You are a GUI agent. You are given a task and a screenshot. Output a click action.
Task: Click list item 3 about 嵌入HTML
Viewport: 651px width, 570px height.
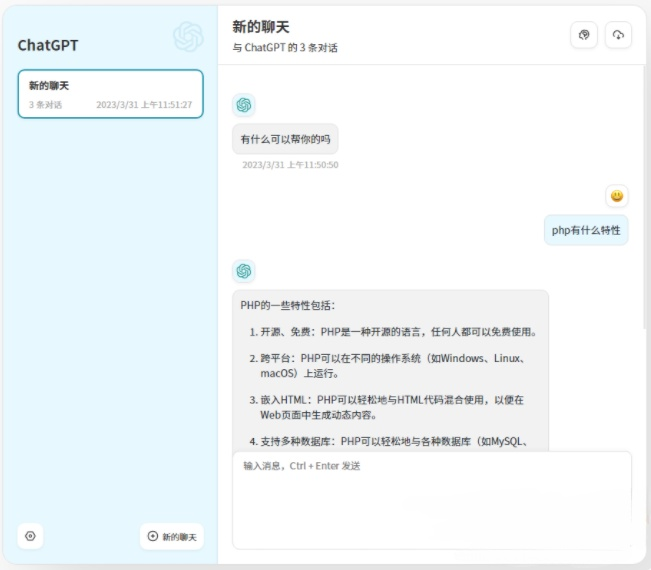(387, 407)
